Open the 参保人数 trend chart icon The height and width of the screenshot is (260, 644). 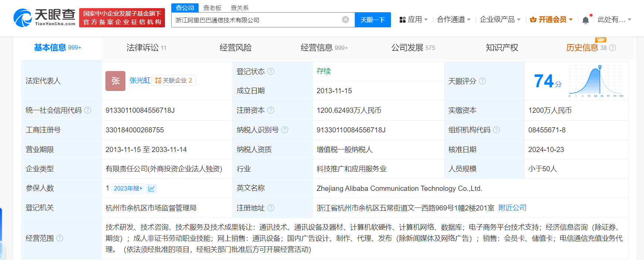tap(151, 189)
